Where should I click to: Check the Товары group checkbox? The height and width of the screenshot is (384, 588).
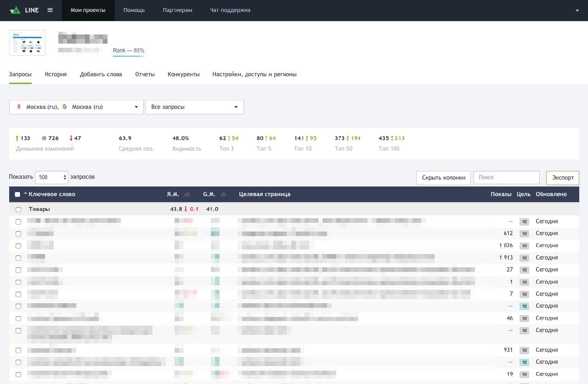coord(18,209)
